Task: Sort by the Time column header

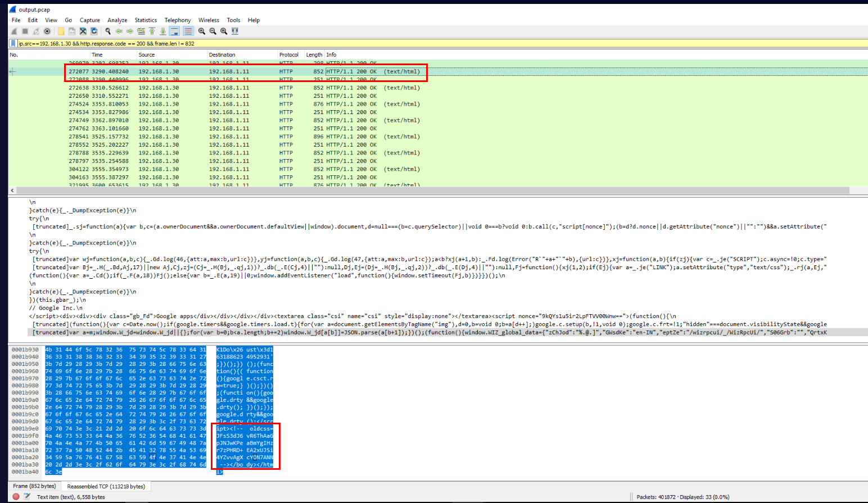Action: 114,55
